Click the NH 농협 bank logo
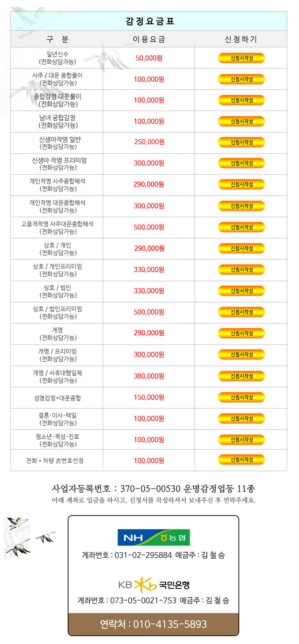The width and height of the screenshot is (299, 644). coord(154,538)
